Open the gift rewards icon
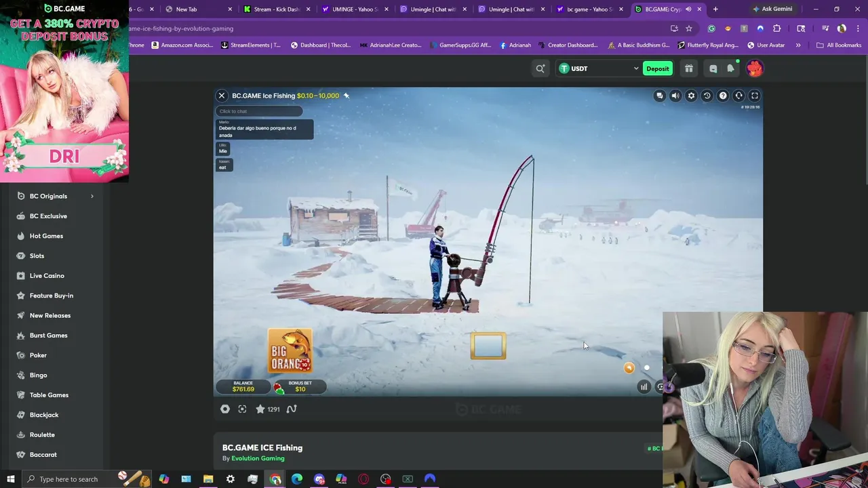The width and height of the screenshot is (868, 488). tap(688, 68)
